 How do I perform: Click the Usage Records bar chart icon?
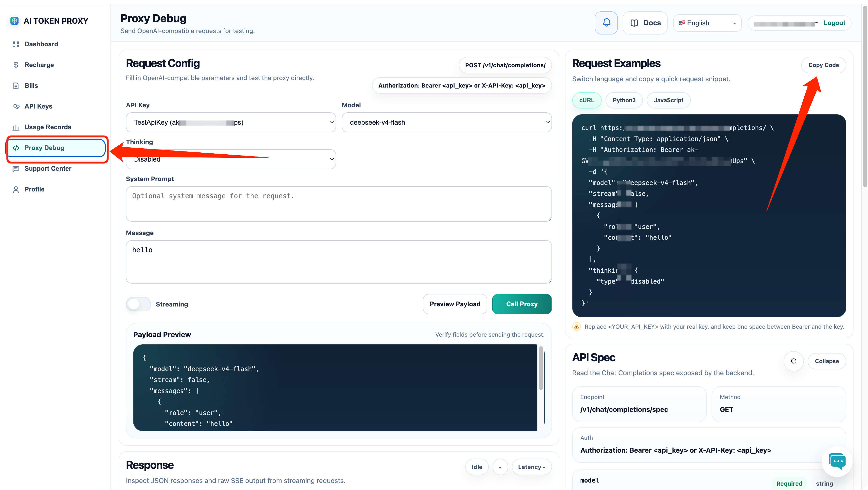(16, 127)
